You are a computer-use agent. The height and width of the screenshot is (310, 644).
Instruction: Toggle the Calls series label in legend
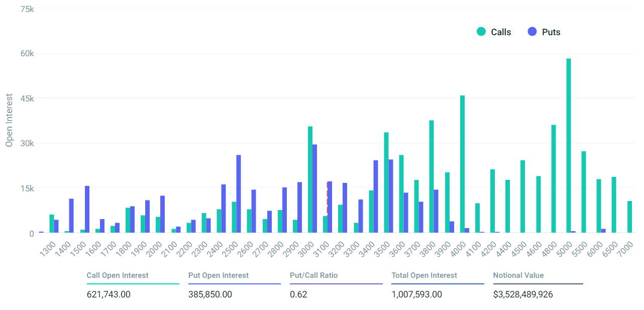(501, 32)
